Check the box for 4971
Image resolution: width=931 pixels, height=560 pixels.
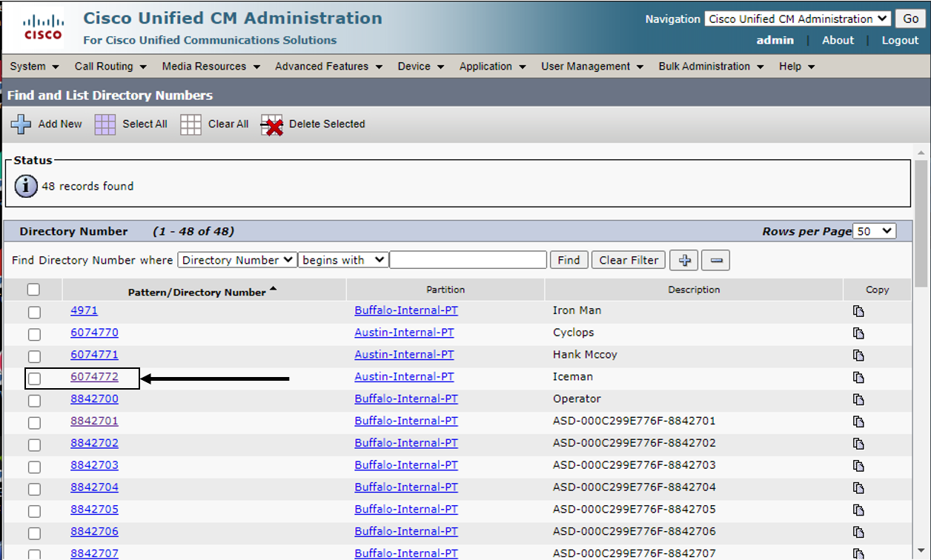[x=34, y=313]
